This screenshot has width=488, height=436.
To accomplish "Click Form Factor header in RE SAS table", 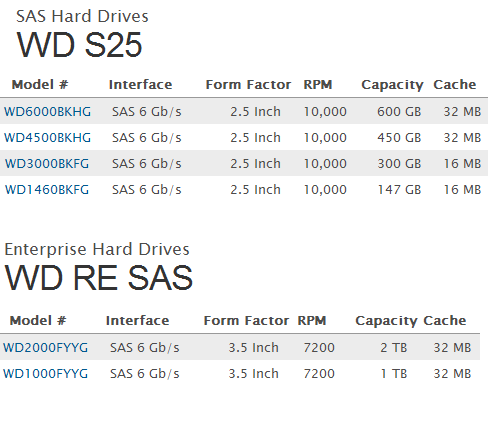I will (246, 321).
